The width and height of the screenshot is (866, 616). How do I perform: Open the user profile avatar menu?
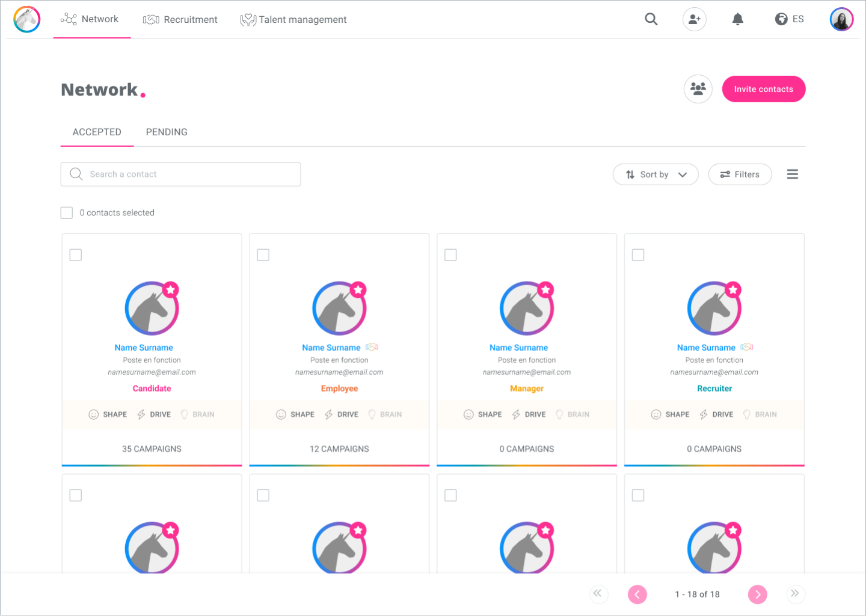(x=842, y=19)
